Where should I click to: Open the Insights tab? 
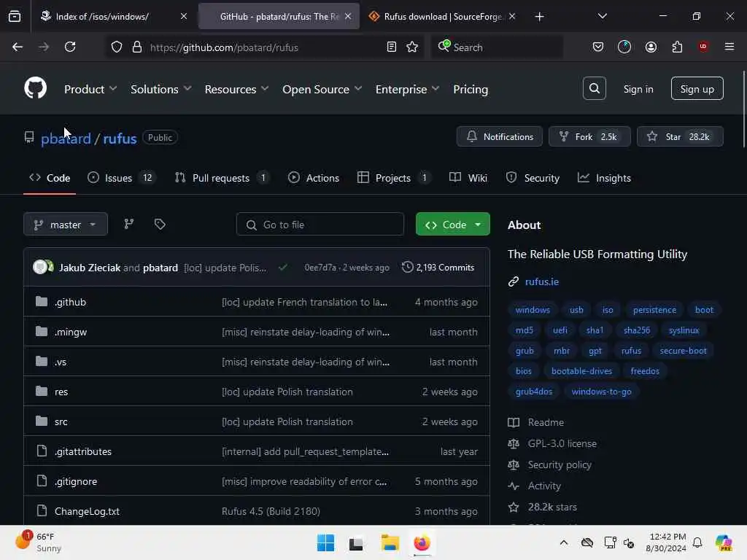[x=604, y=178]
